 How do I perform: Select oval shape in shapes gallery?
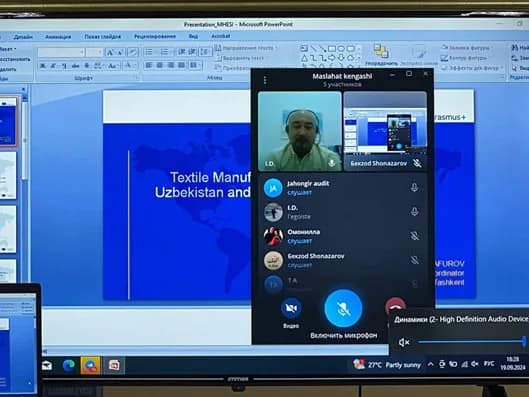pos(341,49)
